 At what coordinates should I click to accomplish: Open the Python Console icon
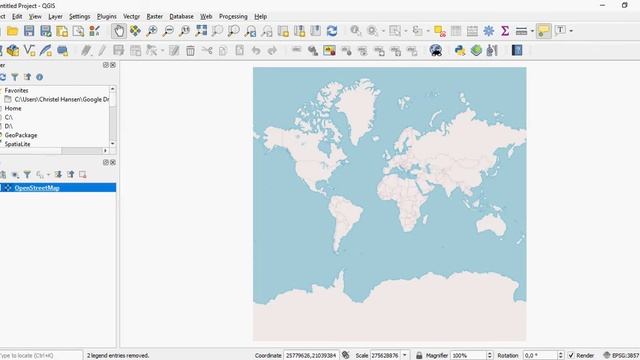click(460, 51)
